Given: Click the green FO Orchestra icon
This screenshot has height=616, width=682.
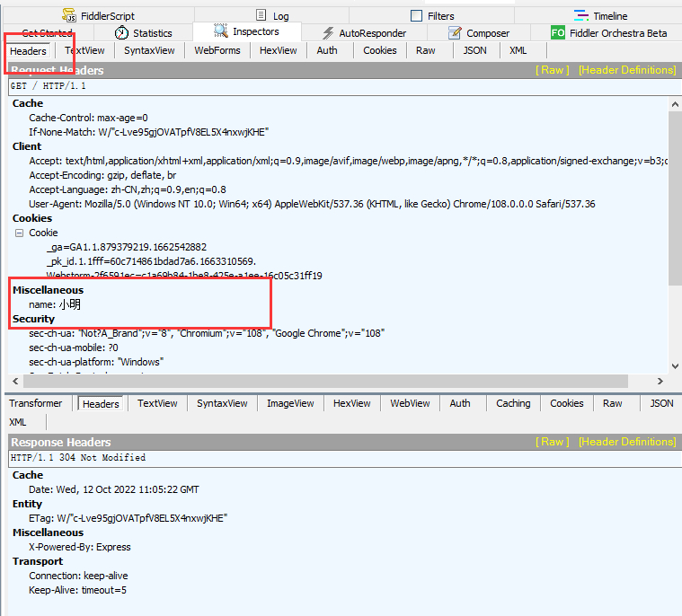Looking at the screenshot, I should tap(558, 32).
